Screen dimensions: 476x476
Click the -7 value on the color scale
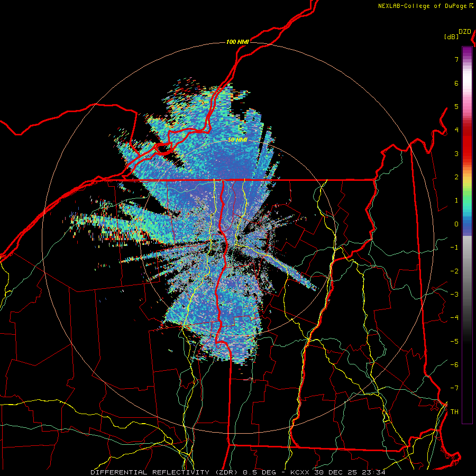click(x=454, y=388)
